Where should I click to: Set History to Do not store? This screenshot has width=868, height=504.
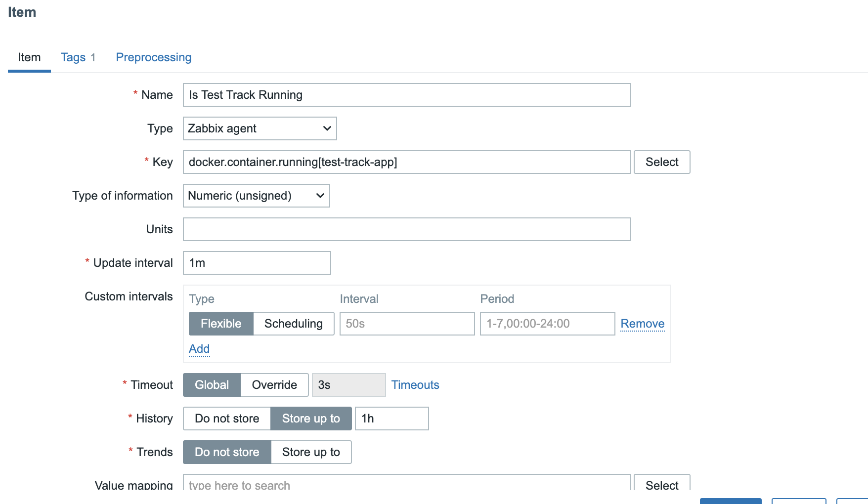click(x=227, y=419)
